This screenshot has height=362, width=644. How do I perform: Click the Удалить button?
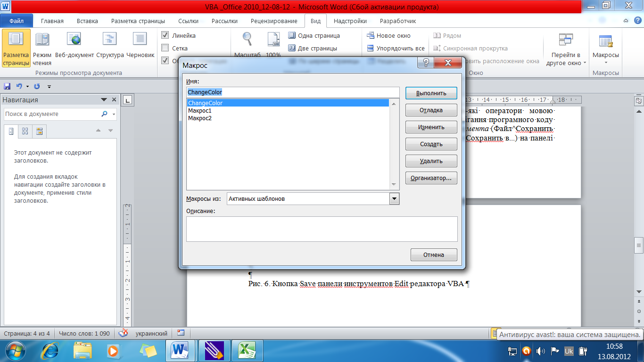(431, 161)
